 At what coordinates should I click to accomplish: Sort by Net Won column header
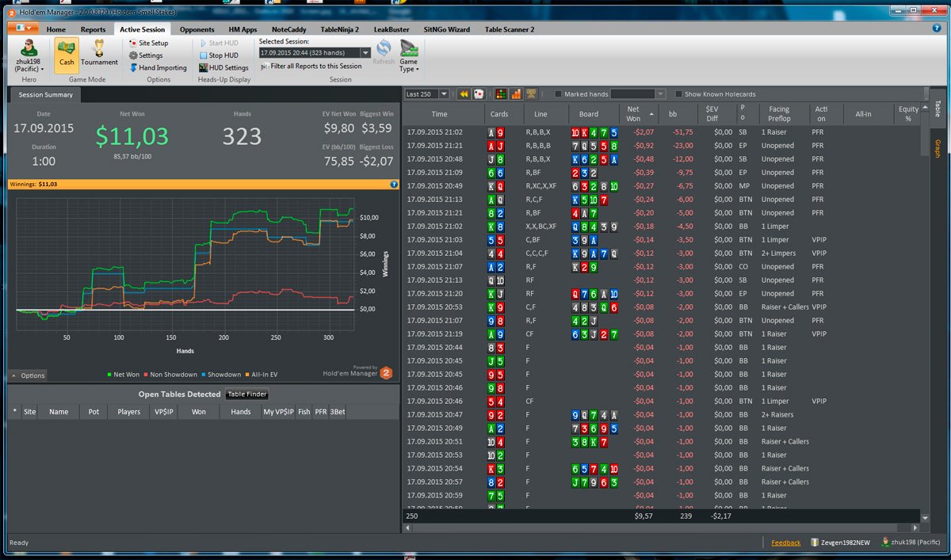(640, 114)
